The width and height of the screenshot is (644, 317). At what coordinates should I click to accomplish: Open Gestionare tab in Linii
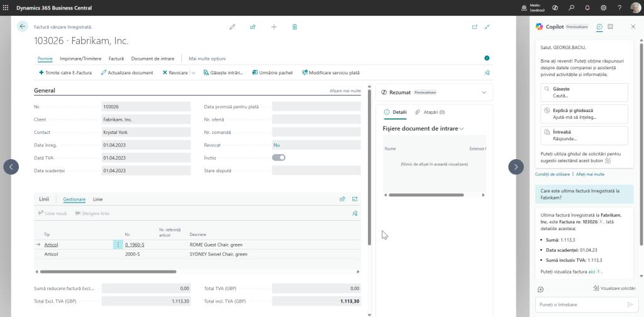(x=74, y=199)
